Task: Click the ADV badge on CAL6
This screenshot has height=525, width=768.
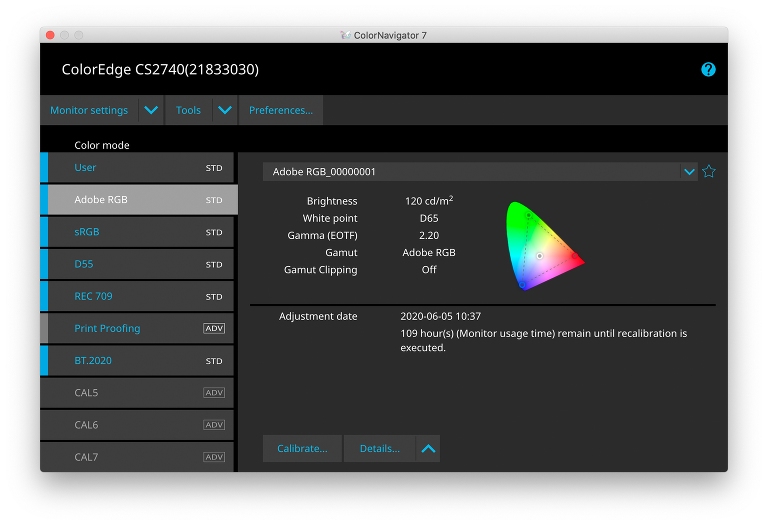Action: 214,425
